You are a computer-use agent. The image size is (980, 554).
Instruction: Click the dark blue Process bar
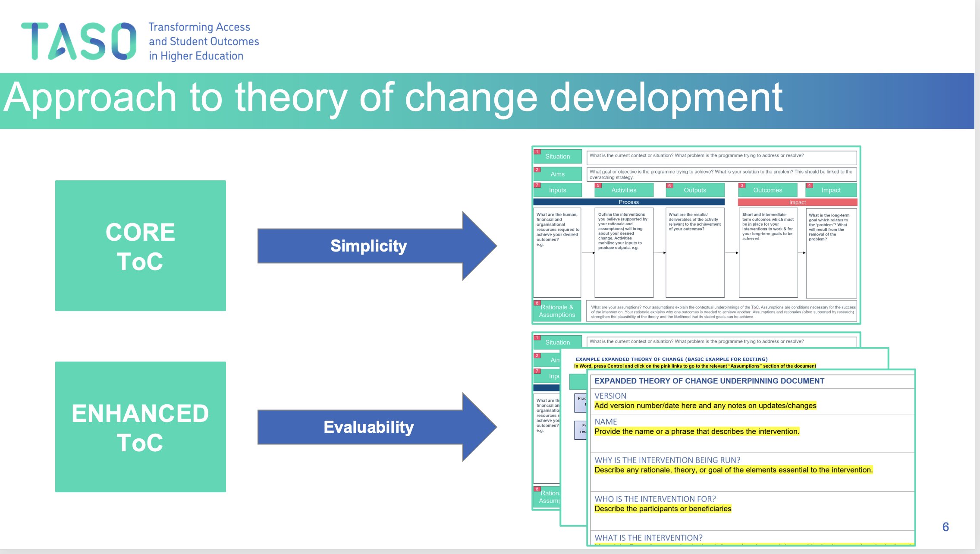pyautogui.click(x=628, y=202)
